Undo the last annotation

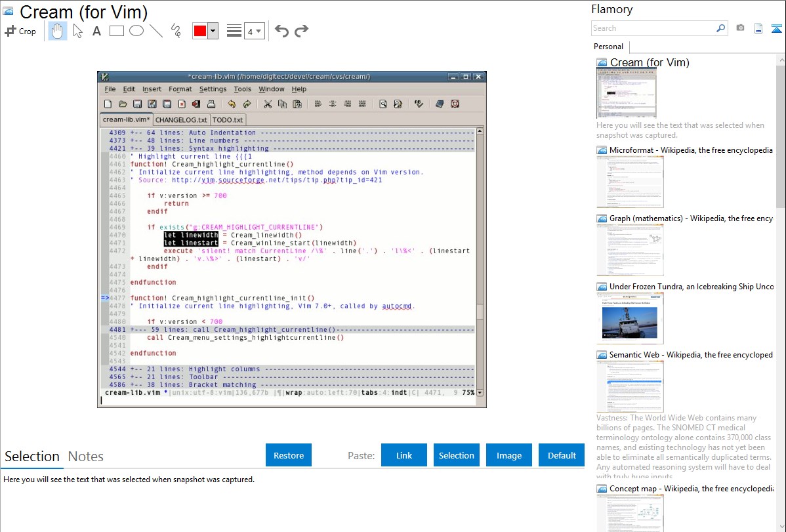[x=281, y=31]
